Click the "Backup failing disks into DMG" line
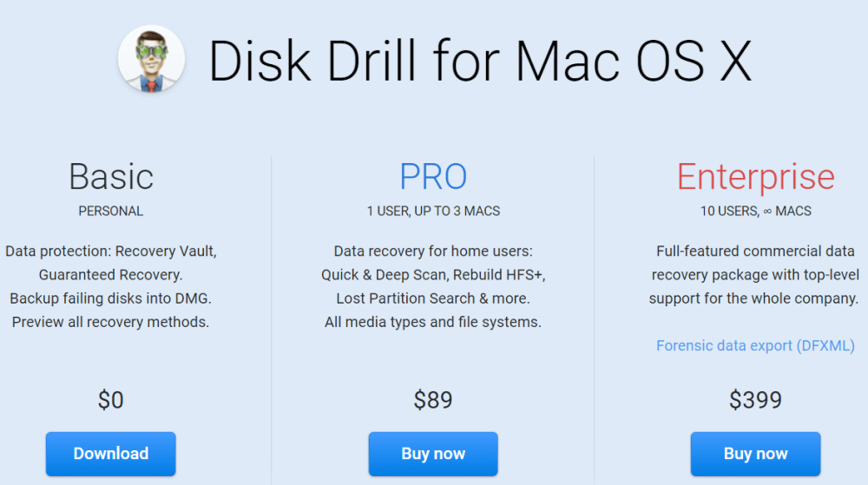Image resolution: width=868 pixels, height=485 pixels. click(x=111, y=298)
